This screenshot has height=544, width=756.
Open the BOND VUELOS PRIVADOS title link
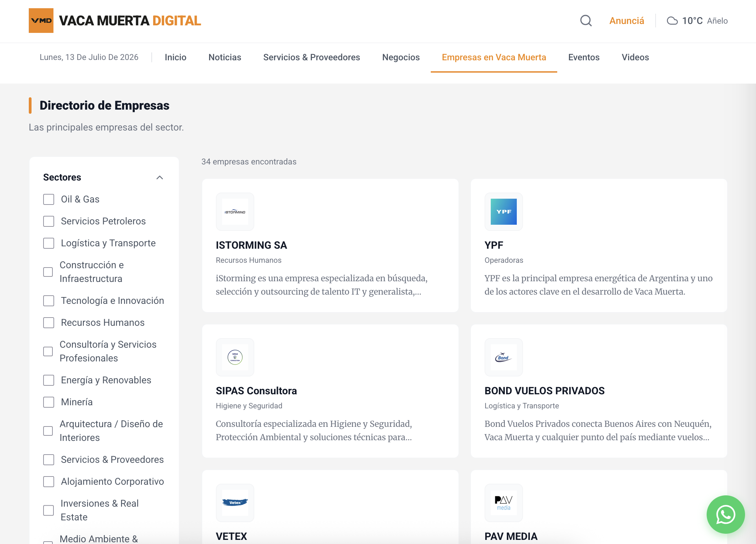544,391
